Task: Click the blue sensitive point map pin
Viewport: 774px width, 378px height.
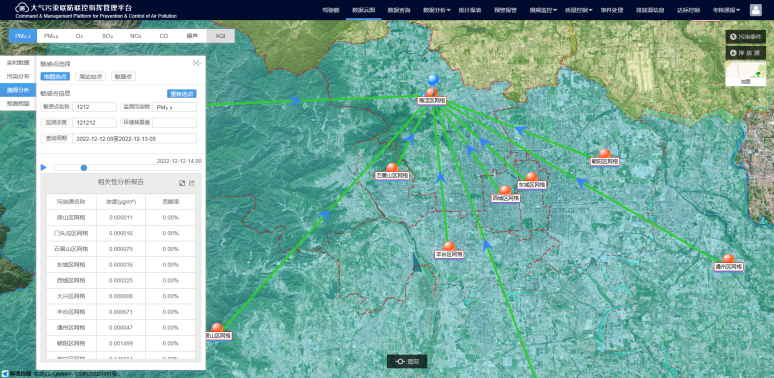Action: (433, 80)
